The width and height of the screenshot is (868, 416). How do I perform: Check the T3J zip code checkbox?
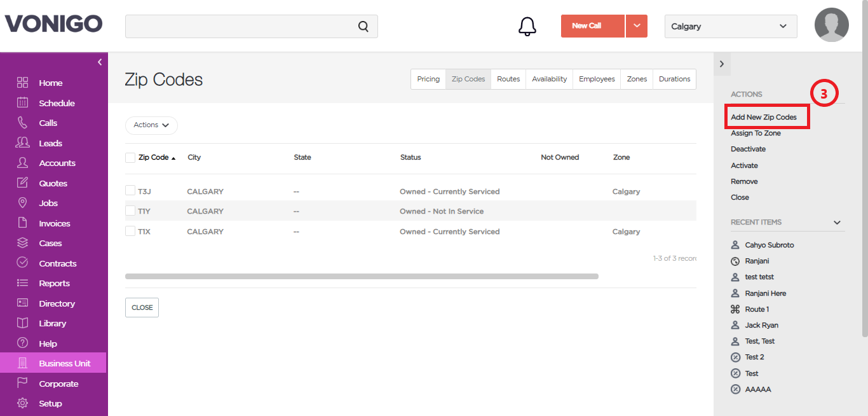pyautogui.click(x=130, y=191)
